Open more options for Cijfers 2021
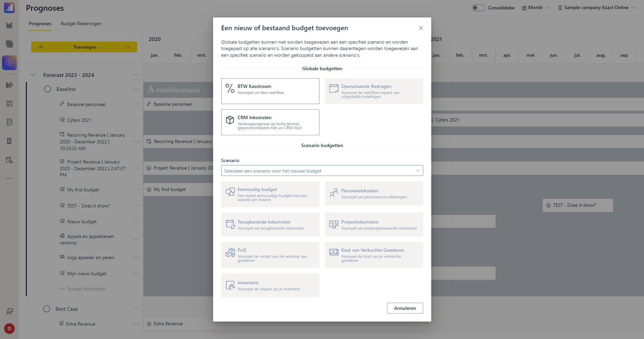The width and height of the screenshot is (644, 339). coord(136,120)
